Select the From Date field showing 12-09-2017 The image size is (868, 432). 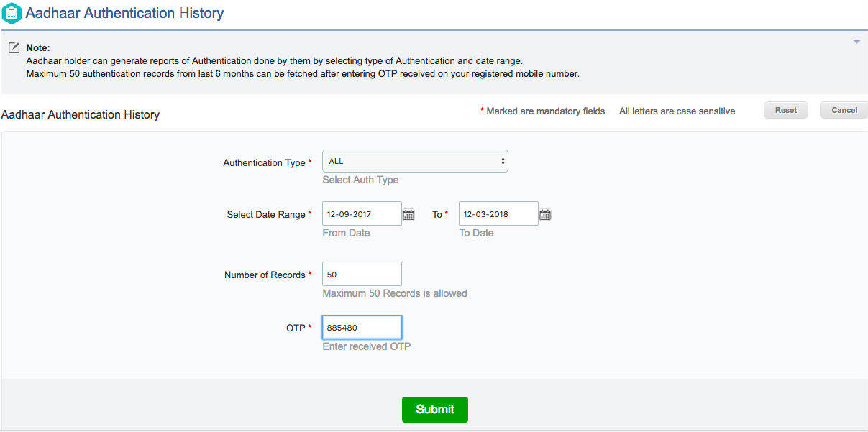coord(363,213)
